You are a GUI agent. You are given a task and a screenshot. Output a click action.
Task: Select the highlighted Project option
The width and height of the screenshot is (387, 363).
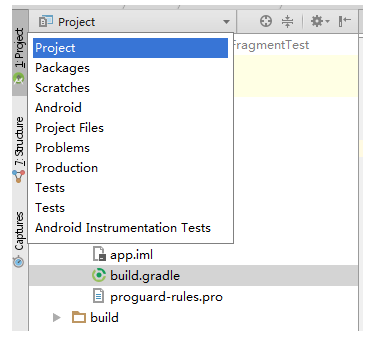pos(130,48)
